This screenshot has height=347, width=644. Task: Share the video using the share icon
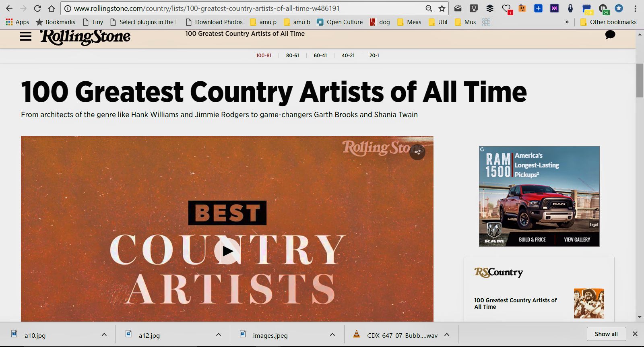click(x=417, y=152)
